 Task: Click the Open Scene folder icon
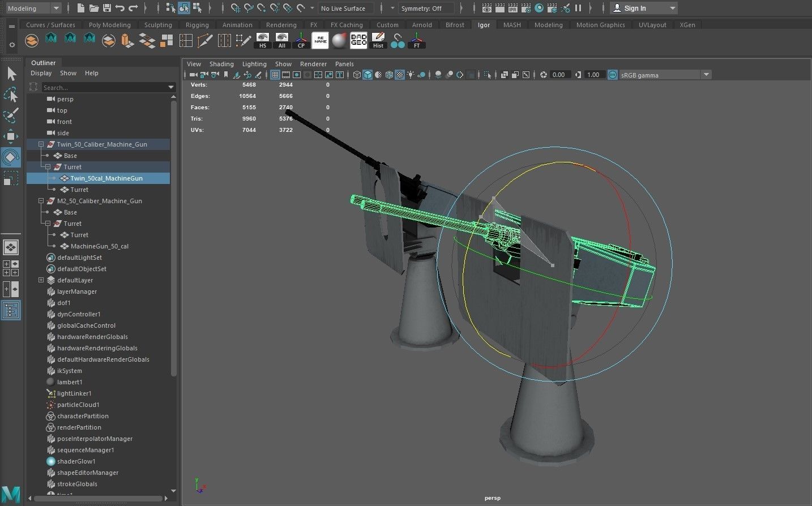tap(94, 8)
